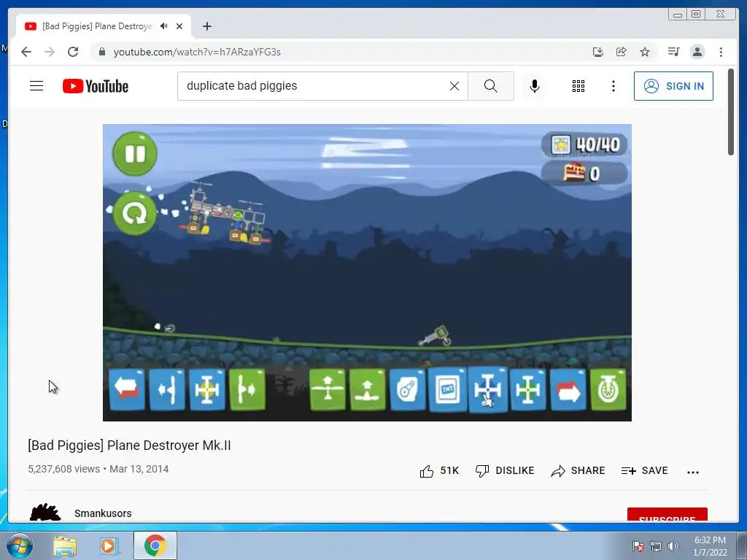The image size is (747, 560).
Task: Click the volume icon in system tray
Action: [673, 546]
